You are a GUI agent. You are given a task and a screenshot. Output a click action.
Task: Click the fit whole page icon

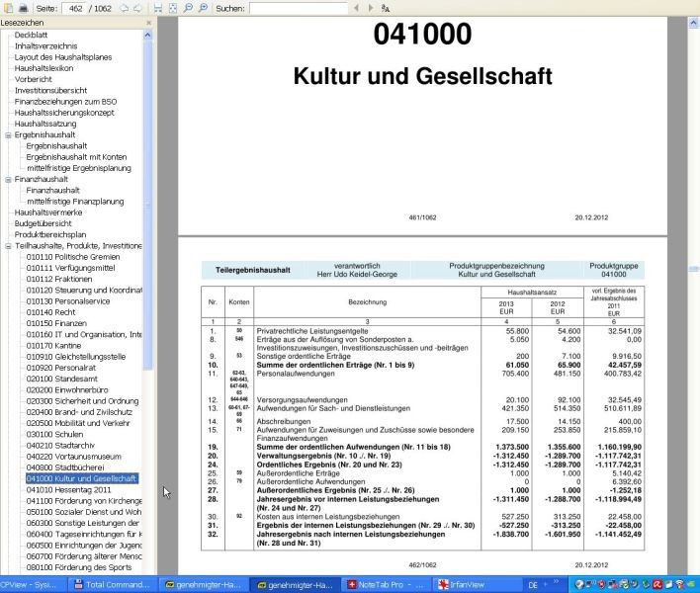pyautogui.click(x=172, y=8)
